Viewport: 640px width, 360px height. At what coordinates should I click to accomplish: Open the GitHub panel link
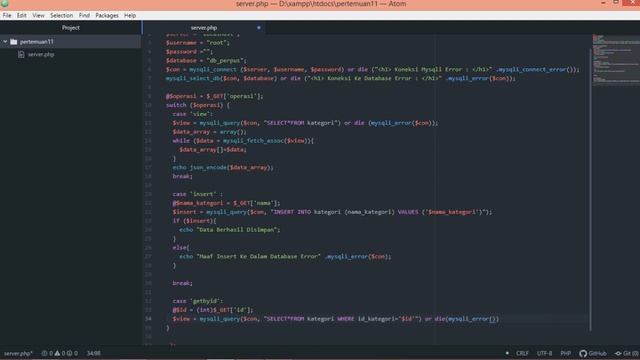click(x=597, y=353)
